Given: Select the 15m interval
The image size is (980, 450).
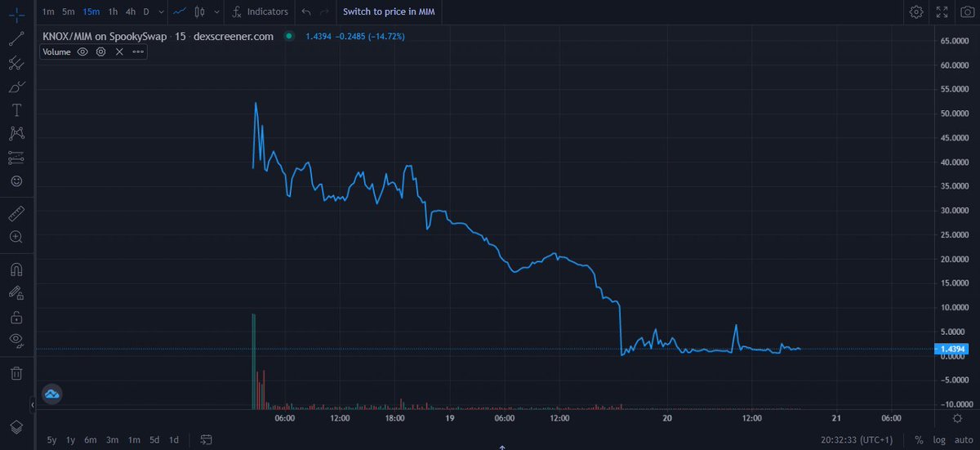Looking at the screenshot, I should (91, 12).
